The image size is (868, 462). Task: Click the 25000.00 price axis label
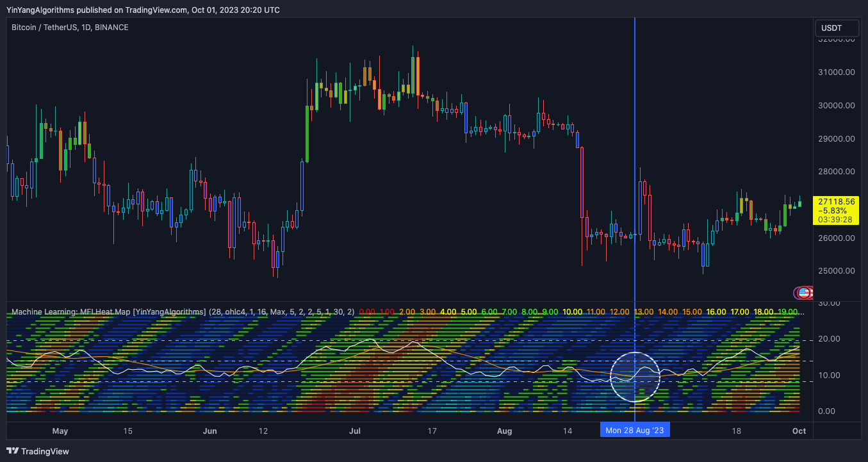point(837,271)
